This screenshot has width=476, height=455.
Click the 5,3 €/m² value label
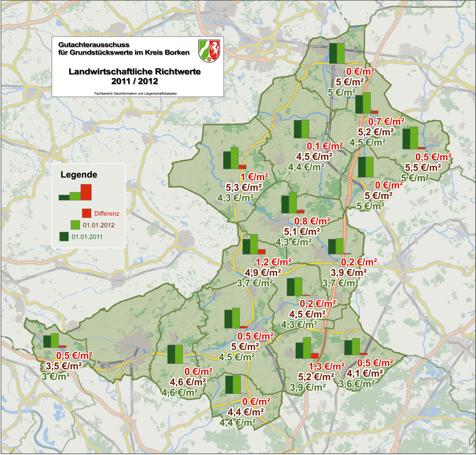coord(244,188)
